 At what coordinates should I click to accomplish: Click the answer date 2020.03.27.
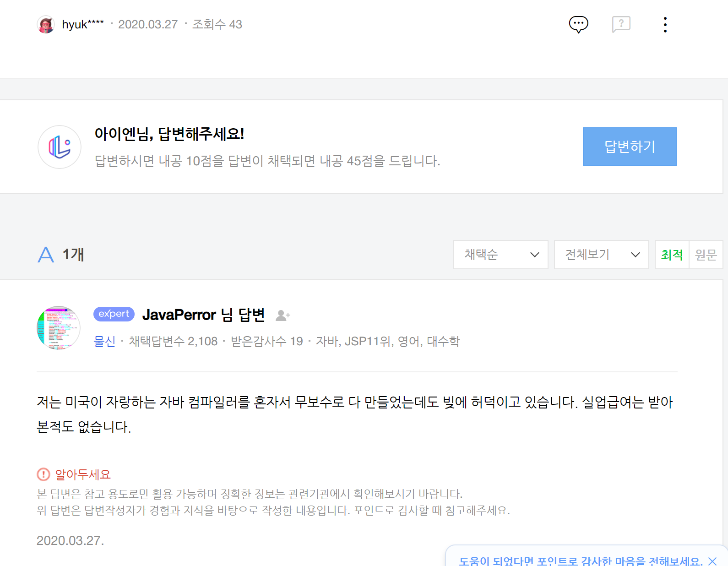pyautogui.click(x=71, y=541)
